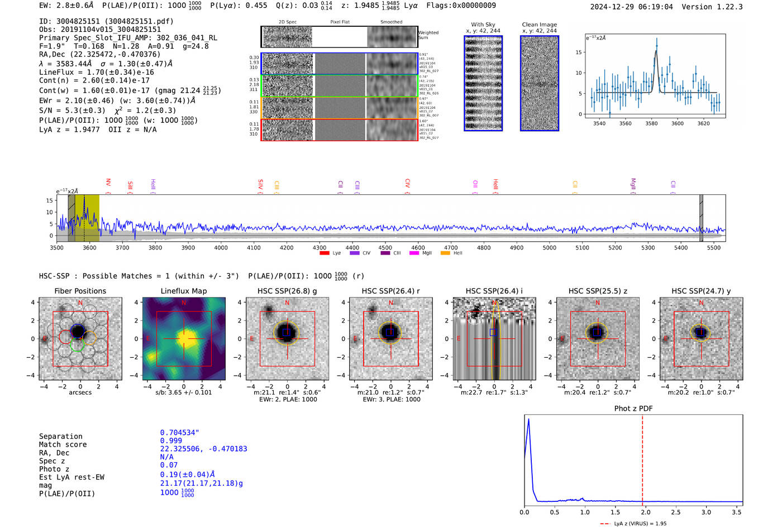782x532 pixels.
Task: Select the HSC SSP(24.7) y image
Action: tap(702, 339)
